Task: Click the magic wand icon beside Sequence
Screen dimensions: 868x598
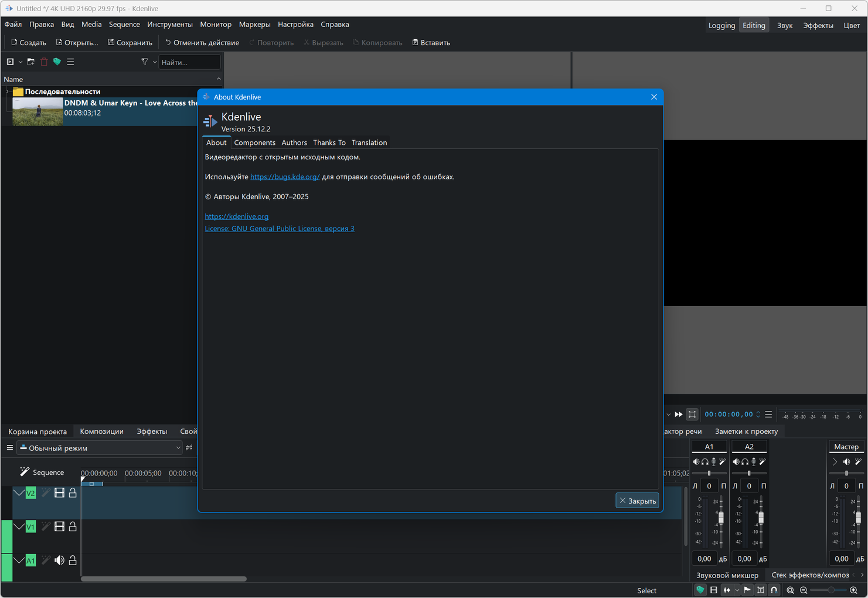Action: (24, 472)
